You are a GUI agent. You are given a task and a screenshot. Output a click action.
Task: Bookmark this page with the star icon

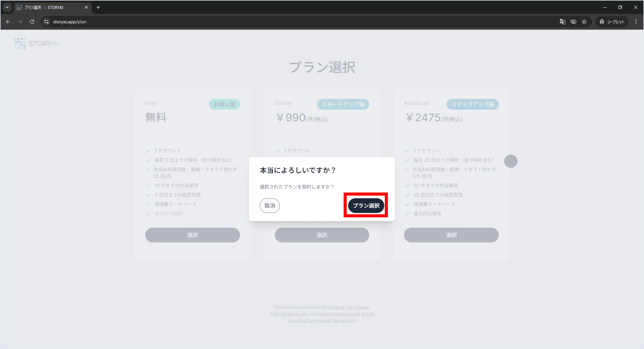point(584,22)
